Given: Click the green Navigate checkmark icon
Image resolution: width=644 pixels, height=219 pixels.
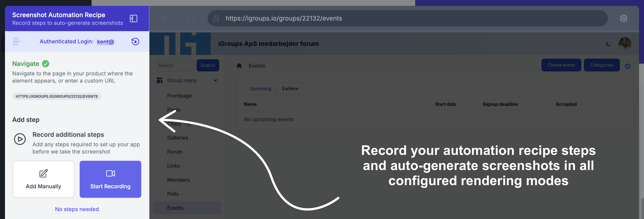Looking at the screenshot, I should (46, 64).
